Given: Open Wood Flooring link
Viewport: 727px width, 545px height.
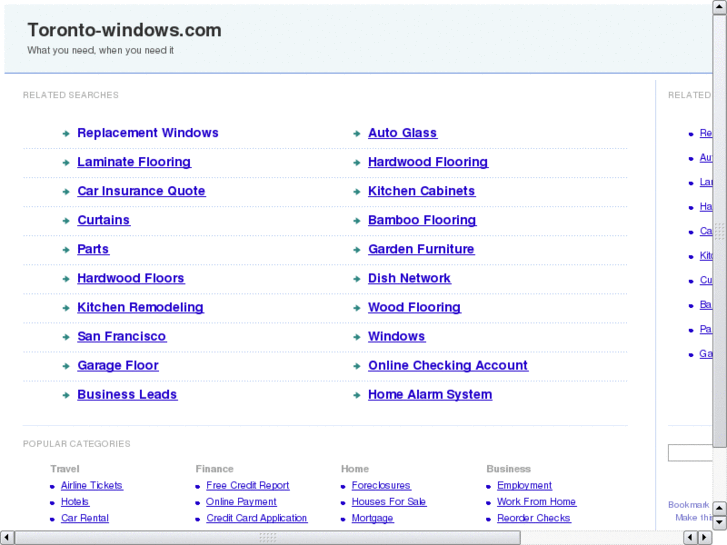Looking at the screenshot, I should [x=415, y=308].
